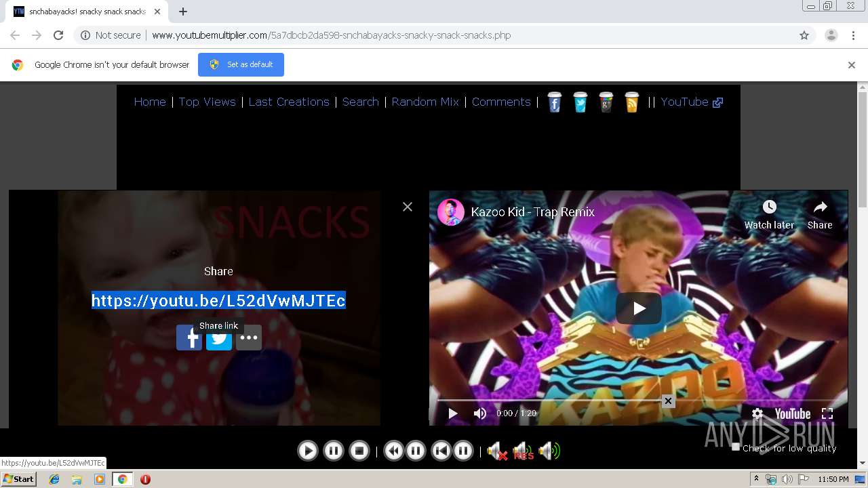The image size is (868, 488).
Task: Open a new tab with plus button
Action: pos(183,12)
